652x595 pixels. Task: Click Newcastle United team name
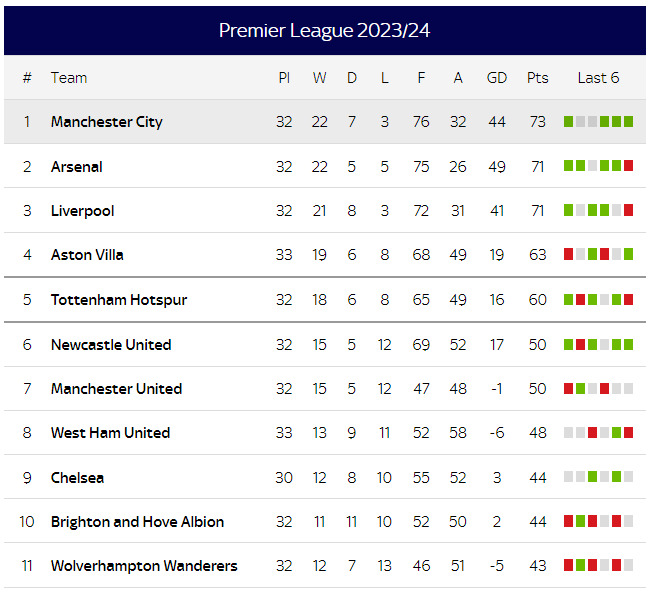[x=111, y=345]
